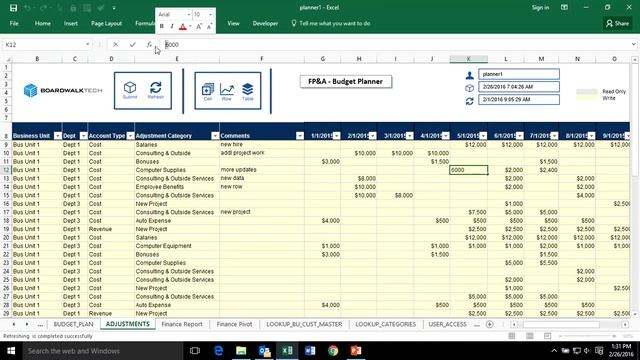This screenshot has height=360, width=640.
Task: Select the '$7,500' cell in row 17
Action: (469, 212)
